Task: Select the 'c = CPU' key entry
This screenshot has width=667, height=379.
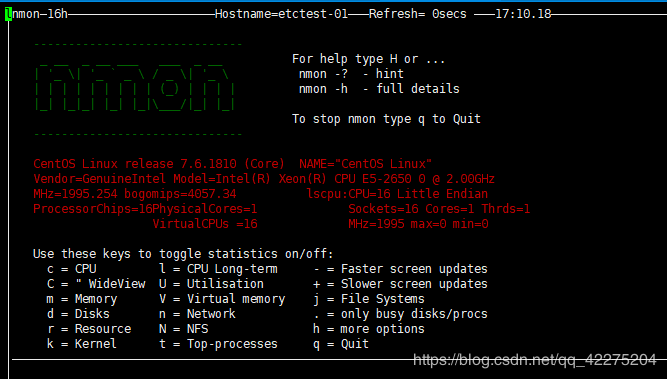Action: [x=72, y=269]
